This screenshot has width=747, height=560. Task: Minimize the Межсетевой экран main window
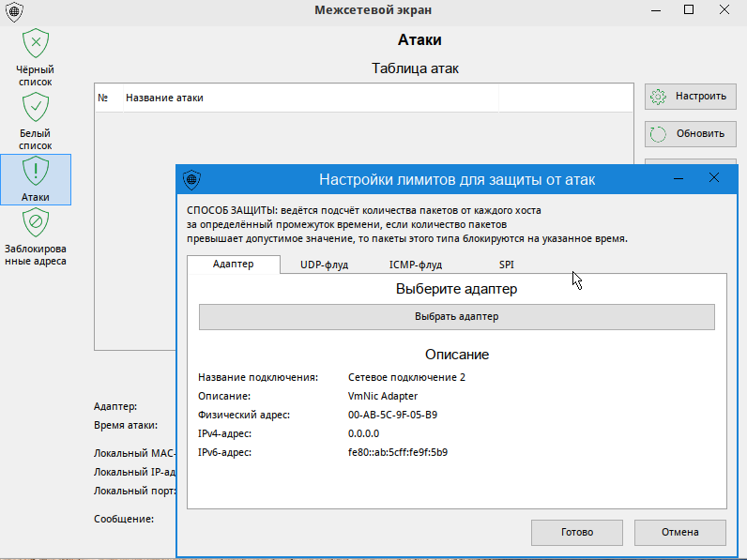click(x=656, y=10)
